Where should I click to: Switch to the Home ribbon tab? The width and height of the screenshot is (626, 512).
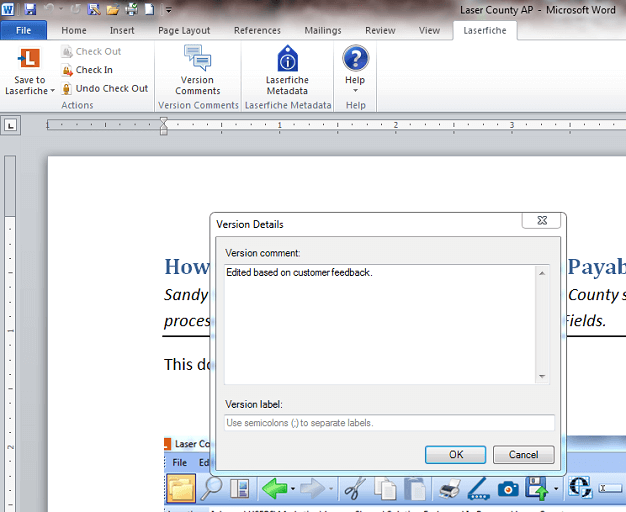pyautogui.click(x=74, y=30)
